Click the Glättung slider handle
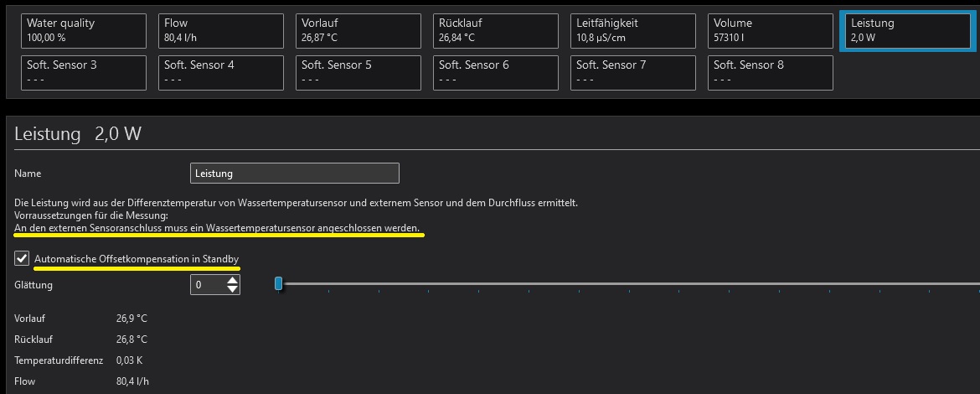This screenshot has height=394, width=980. click(x=278, y=284)
